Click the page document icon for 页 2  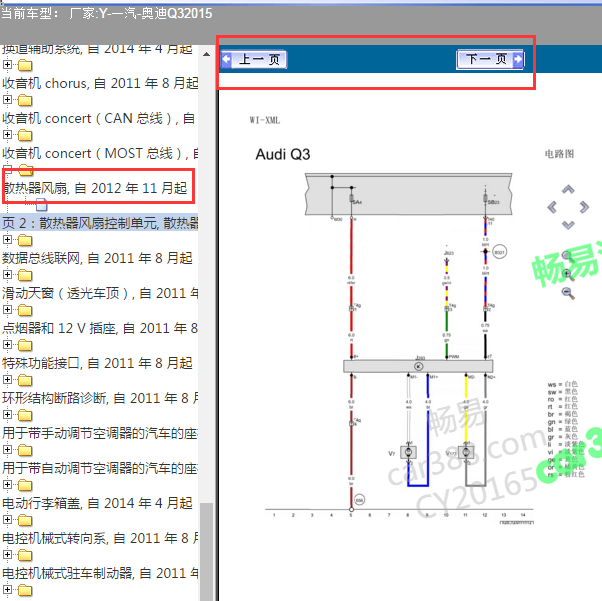(41, 205)
